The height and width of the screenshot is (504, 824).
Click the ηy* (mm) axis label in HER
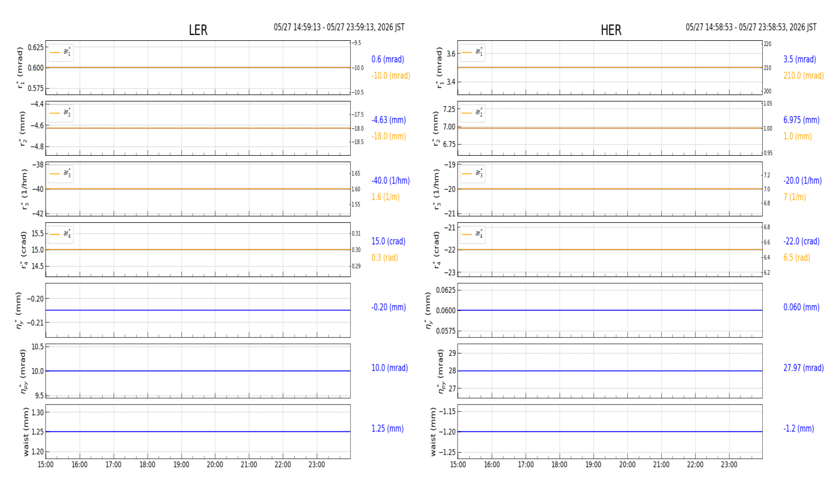pos(428,310)
